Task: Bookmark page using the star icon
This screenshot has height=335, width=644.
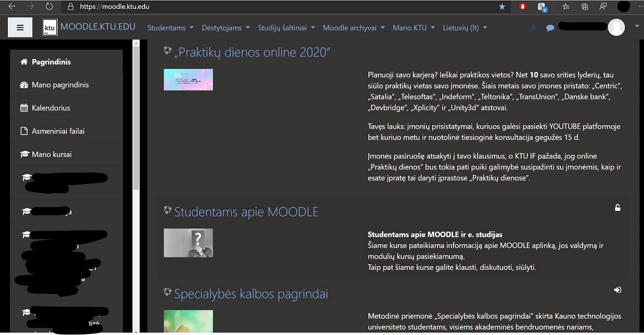Action: (502, 6)
